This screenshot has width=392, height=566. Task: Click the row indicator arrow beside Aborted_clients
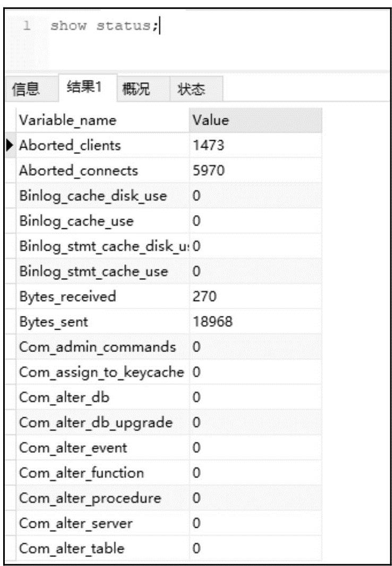click(x=11, y=145)
